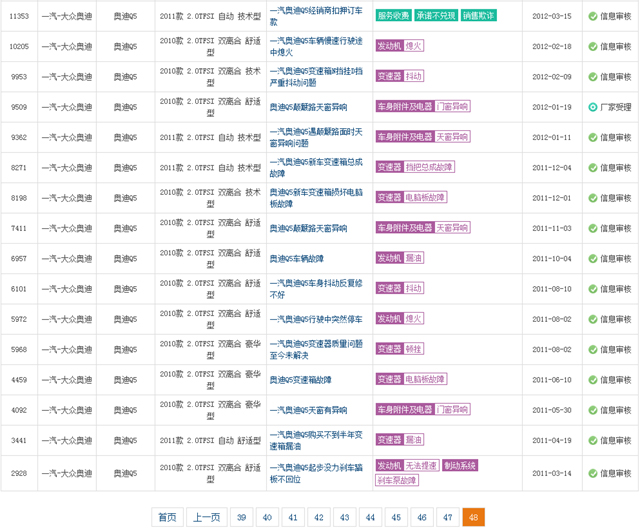The height and width of the screenshot is (530, 640).
Task: Click the green check icon in row 11353
Action: click(593, 16)
